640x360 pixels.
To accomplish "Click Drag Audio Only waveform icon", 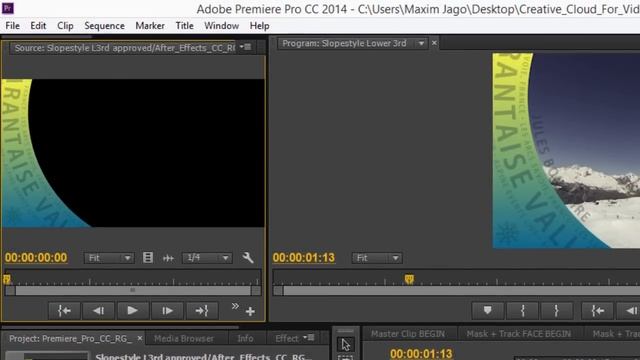I will pos(168,258).
